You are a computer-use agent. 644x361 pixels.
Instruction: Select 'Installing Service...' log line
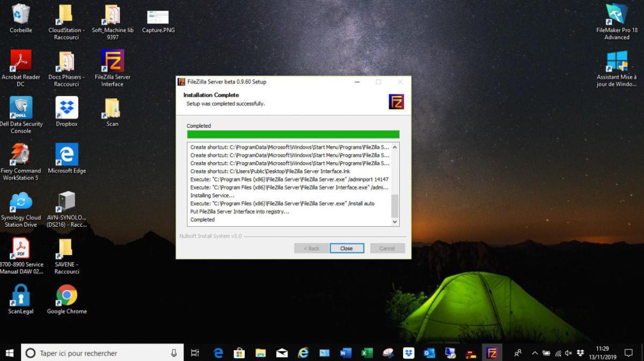pos(213,196)
